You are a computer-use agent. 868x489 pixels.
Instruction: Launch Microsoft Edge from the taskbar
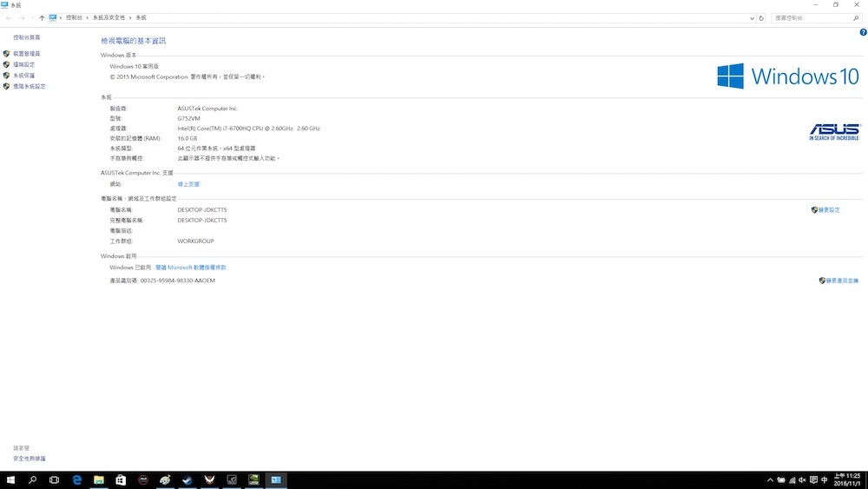tap(77, 480)
